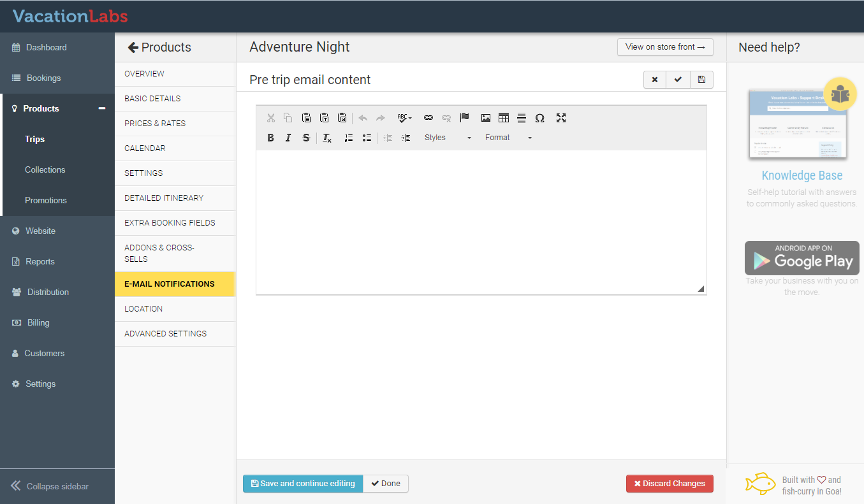Toggle italic formatting
Screen dimensions: 864x504
click(x=288, y=138)
